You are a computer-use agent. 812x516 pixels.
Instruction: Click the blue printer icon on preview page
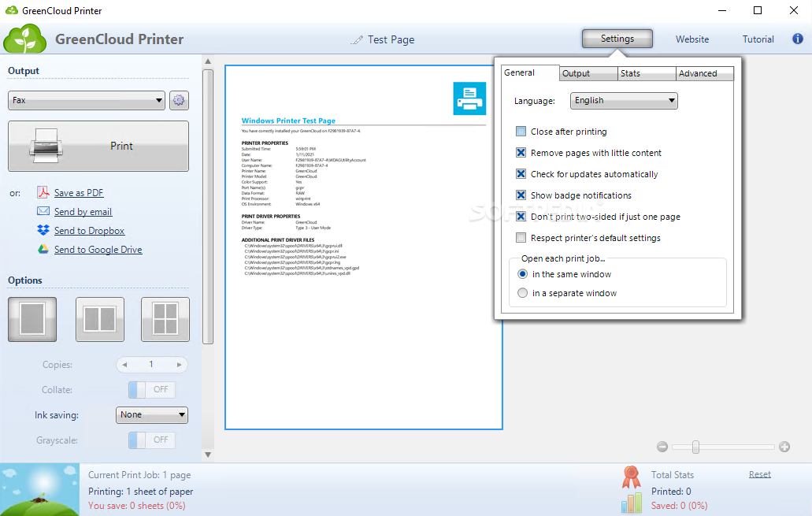[469, 98]
